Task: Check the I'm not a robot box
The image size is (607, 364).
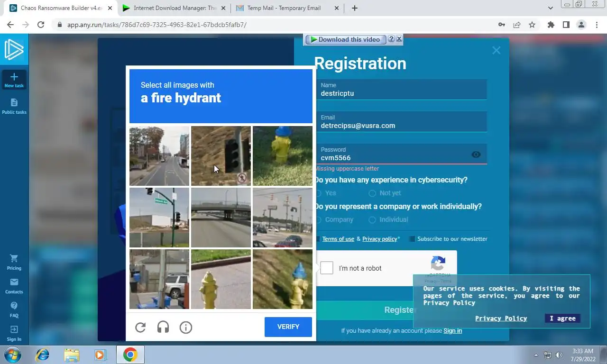Action: [327, 268]
